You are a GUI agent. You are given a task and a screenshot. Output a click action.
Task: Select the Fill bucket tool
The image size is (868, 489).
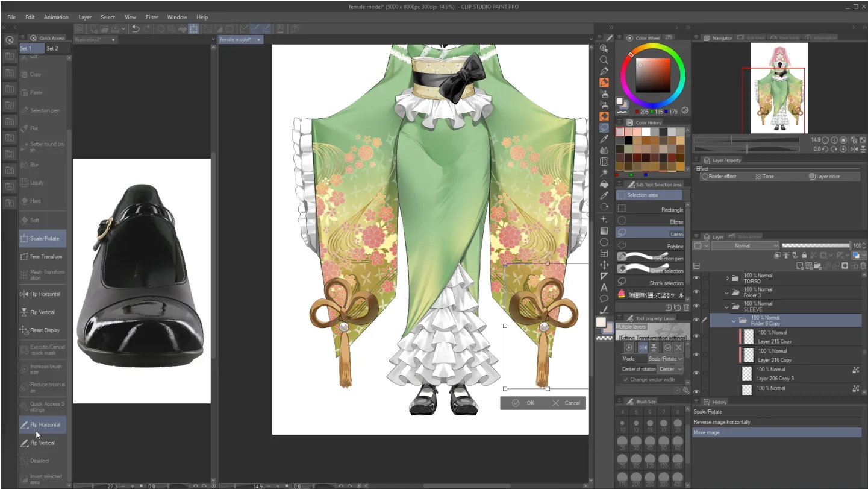[604, 185]
